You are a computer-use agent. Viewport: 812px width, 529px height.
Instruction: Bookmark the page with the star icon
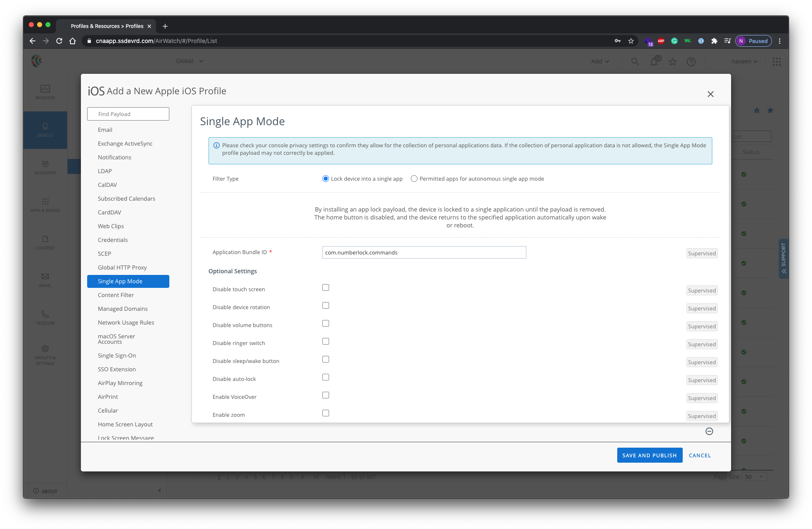tap(631, 41)
